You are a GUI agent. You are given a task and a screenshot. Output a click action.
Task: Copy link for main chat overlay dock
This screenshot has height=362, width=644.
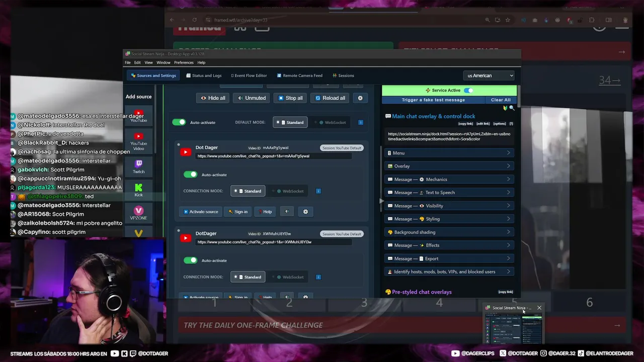[x=465, y=124]
